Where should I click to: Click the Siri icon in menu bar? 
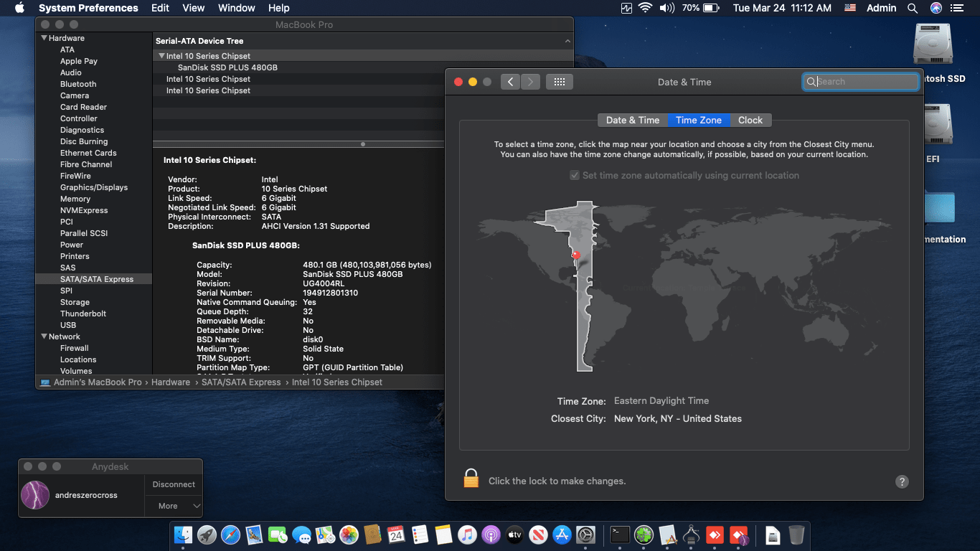(x=936, y=8)
